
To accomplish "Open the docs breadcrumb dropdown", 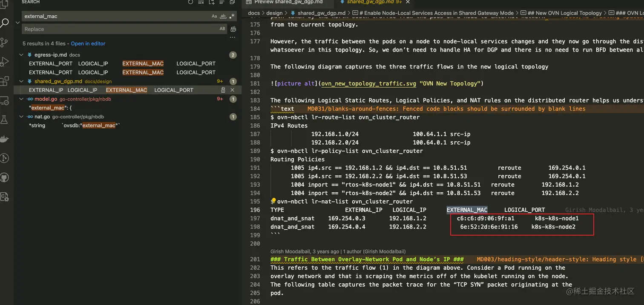I will pyautogui.click(x=254, y=13).
